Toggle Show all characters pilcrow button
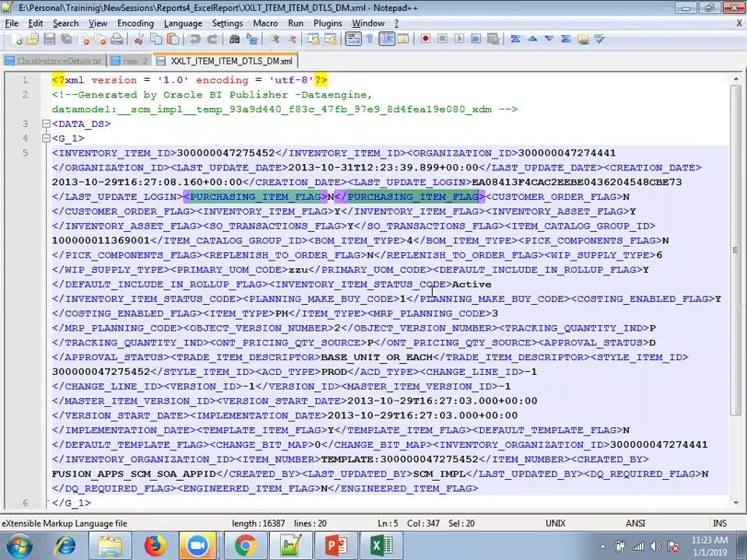Image resolution: width=747 pixels, height=560 pixels. pos(370,39)
